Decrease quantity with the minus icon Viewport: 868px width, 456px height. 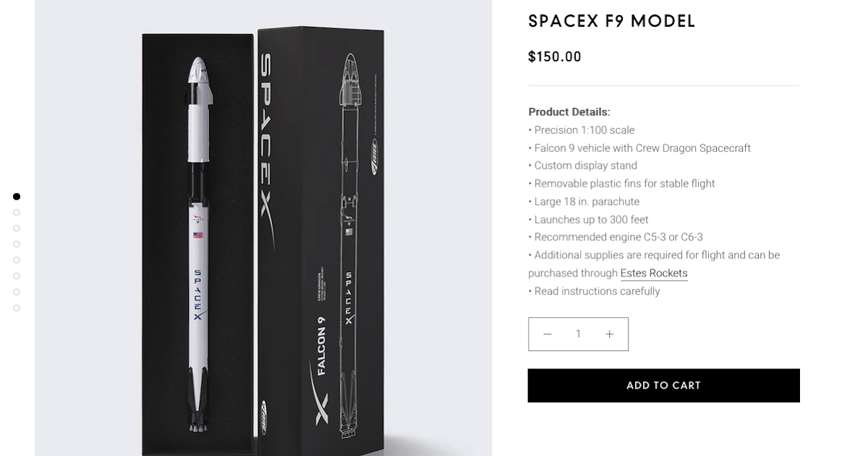click(548, 334)
